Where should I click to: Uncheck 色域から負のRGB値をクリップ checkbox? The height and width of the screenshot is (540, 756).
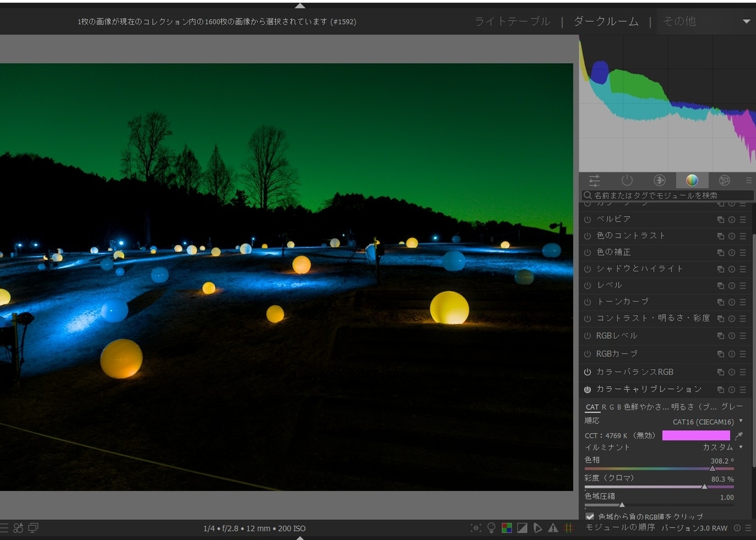(x=590, y=517)
